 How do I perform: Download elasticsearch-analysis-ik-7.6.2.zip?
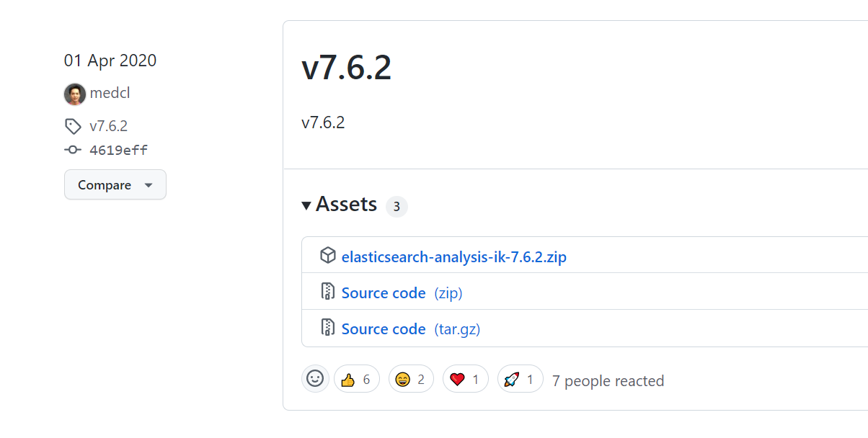coord(453,256)
